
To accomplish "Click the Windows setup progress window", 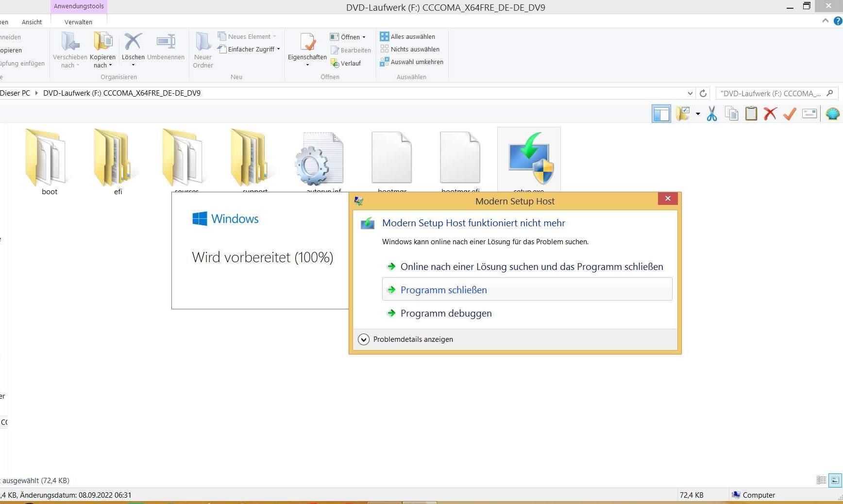I will pyautogui.click(x=260, y=251).
